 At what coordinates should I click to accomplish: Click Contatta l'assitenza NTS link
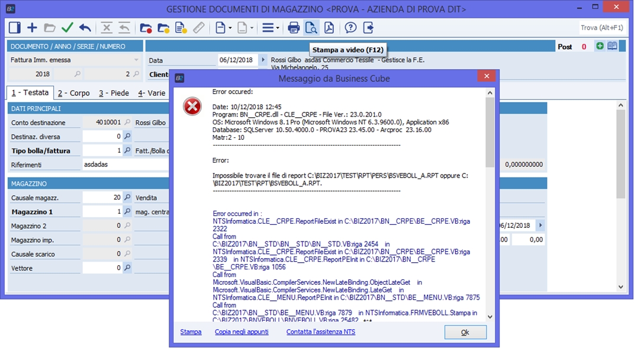[x=321, y=331]
